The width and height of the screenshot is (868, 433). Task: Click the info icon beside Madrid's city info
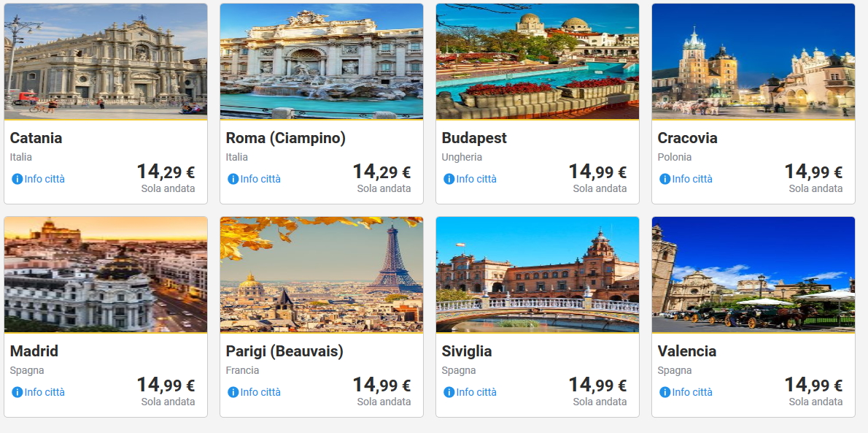(17, 392)
